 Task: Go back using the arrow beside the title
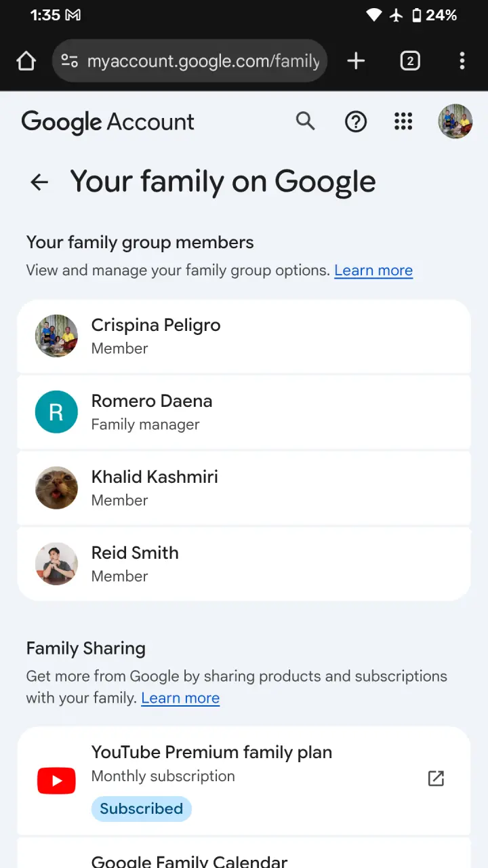(x=39, y=182)
